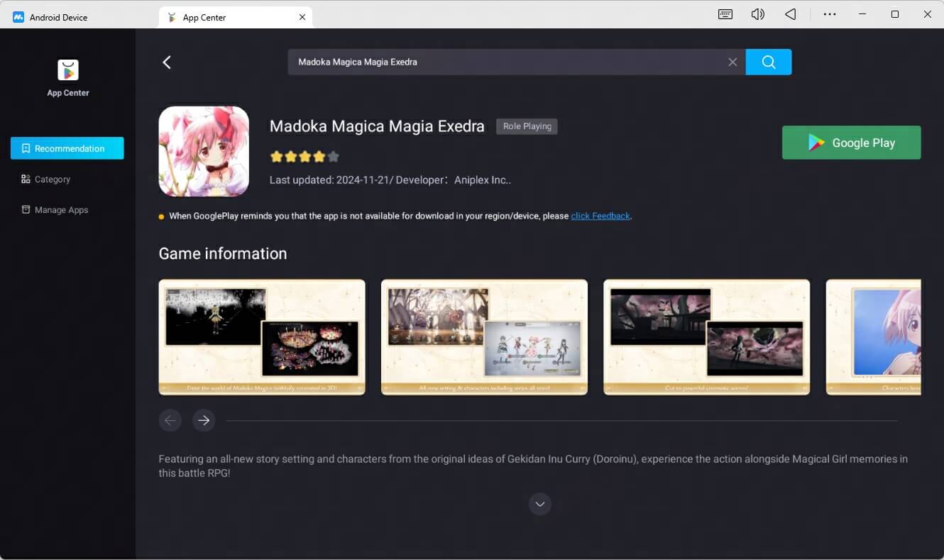Open the Recommendation section
The height and width of the screenshot is (560, 944).
coord(67,148)
